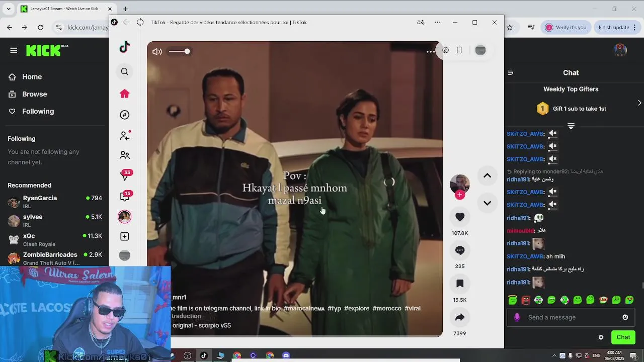The height and width of the screenshot is (362, 644).
Task: Click the #morocco hashtag in caption
Action: pyautogui.click(x=387, y=308)
